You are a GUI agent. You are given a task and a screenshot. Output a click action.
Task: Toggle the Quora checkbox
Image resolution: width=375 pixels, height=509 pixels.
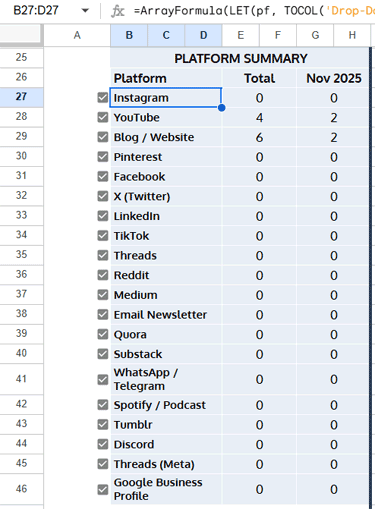click(103, 334)
